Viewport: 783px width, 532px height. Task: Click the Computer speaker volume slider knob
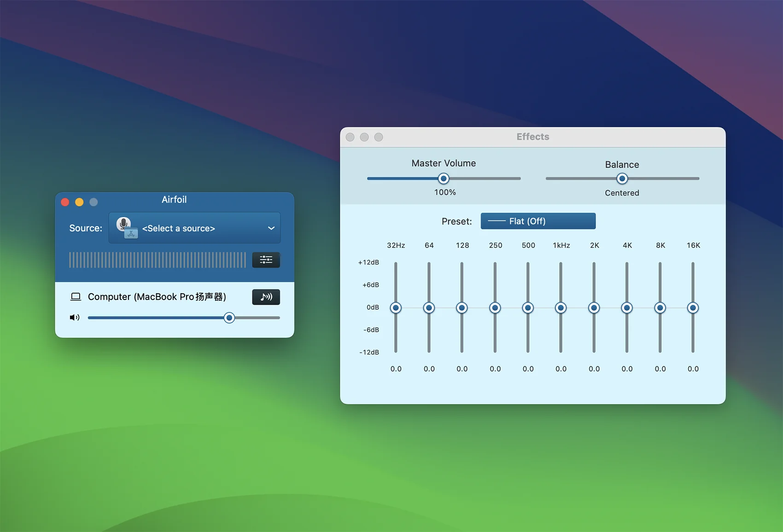229,318
